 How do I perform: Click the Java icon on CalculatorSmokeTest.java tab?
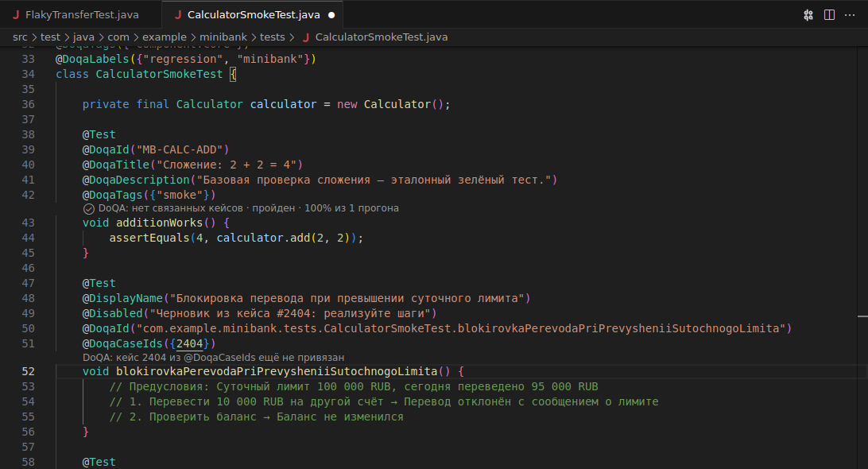(178, 15)
